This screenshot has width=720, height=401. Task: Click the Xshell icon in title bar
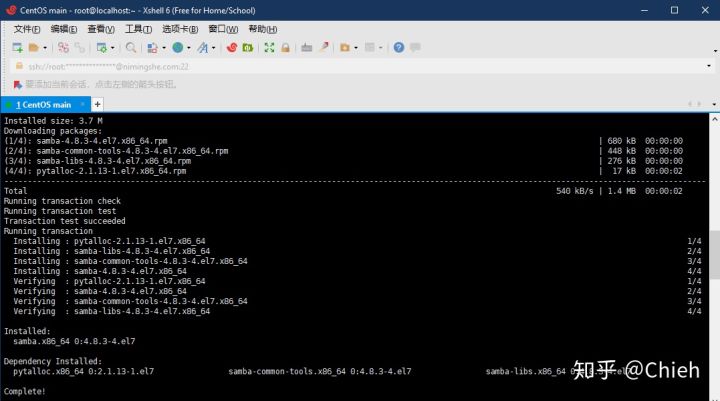click(x=11, y=10)
